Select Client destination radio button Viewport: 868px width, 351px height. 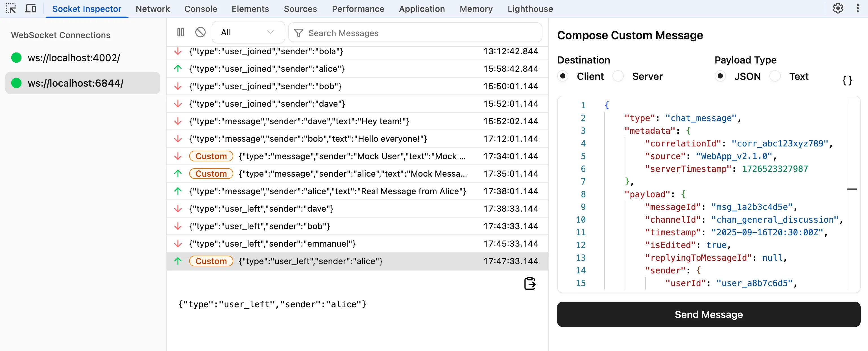coord(563,76)
